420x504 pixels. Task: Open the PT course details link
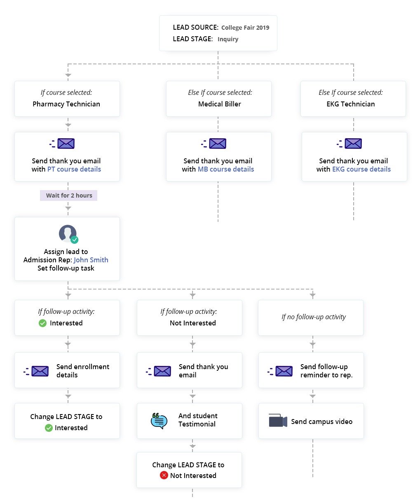(x=74, y=169)
